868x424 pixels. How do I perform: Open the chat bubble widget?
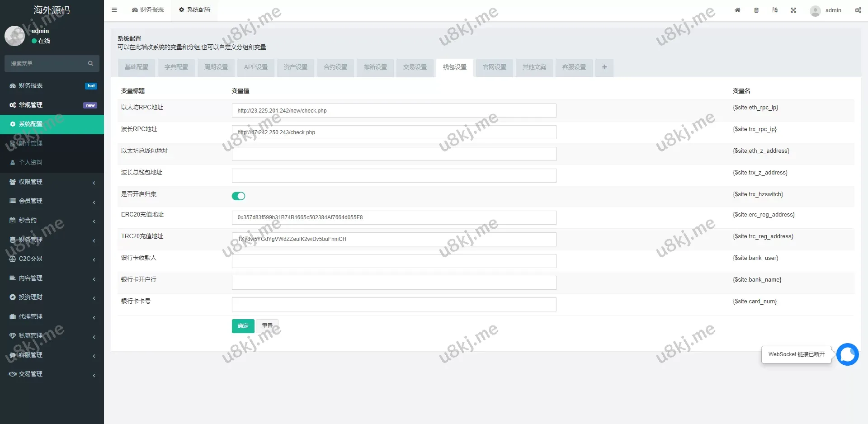pyautogui.click(x=847, y=354)
